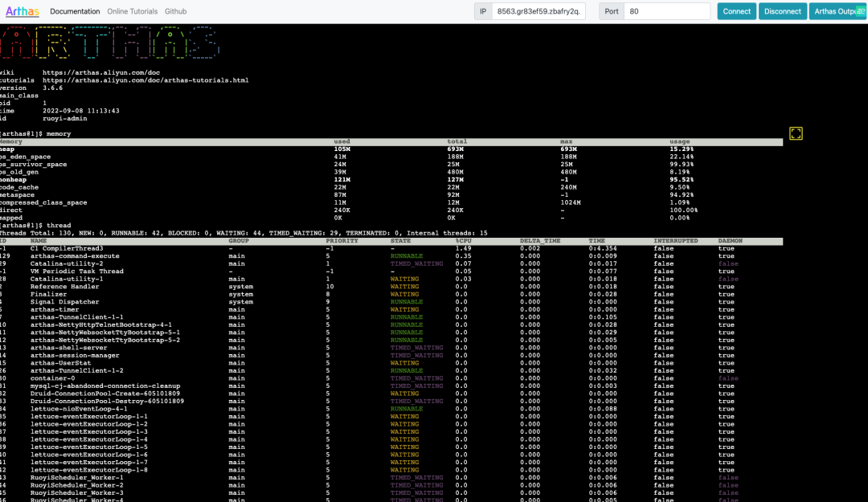Screen dimensions: 868x502
Task: Click the 1.49 %CPU value for C1 CompilerThread3
Action: (x=464, y=248)
